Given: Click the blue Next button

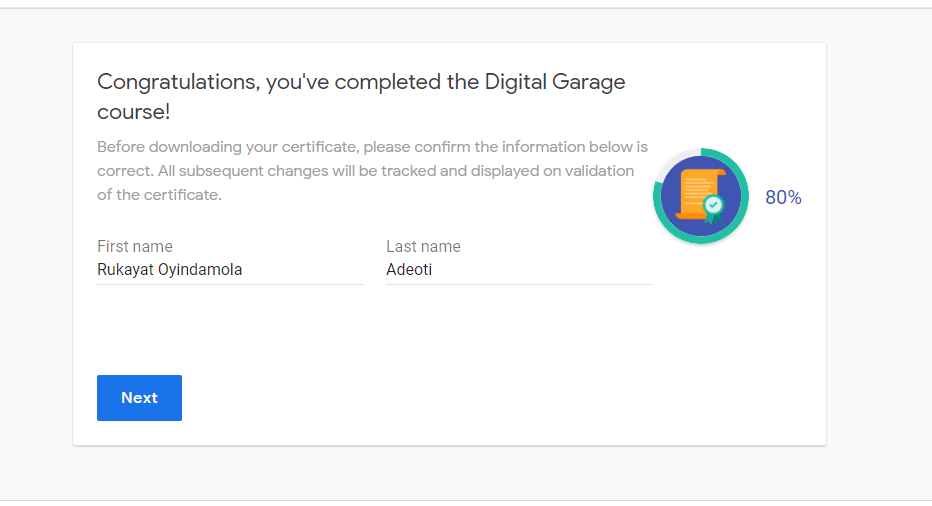Looking at the screenshot, I should pos(139,398).
